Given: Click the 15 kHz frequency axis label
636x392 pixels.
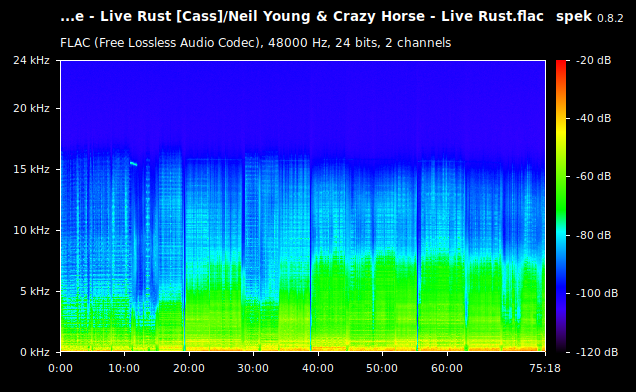Looking at the screenshot, I should pos(31,169).
